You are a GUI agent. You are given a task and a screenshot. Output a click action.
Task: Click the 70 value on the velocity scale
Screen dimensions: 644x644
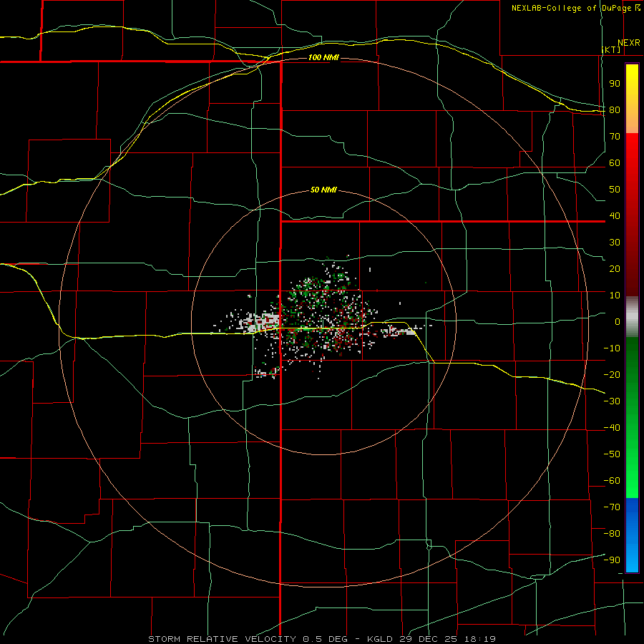(x=615, y=137)
